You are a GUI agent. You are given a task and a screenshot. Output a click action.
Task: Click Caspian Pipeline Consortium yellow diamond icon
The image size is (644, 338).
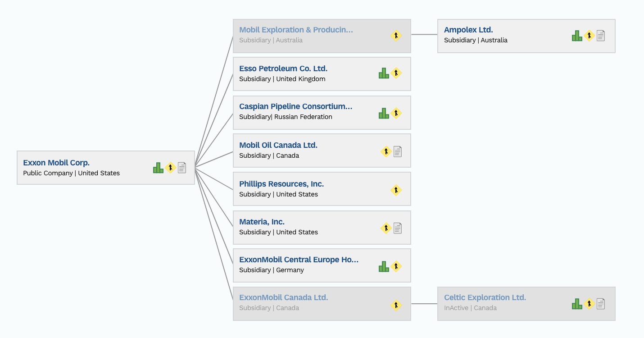tap(396, 113)
